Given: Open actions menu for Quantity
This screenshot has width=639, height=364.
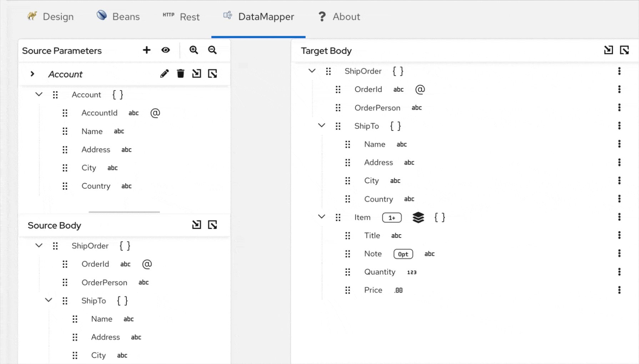Looking at the screenshot, I should (x=619, y=272).
